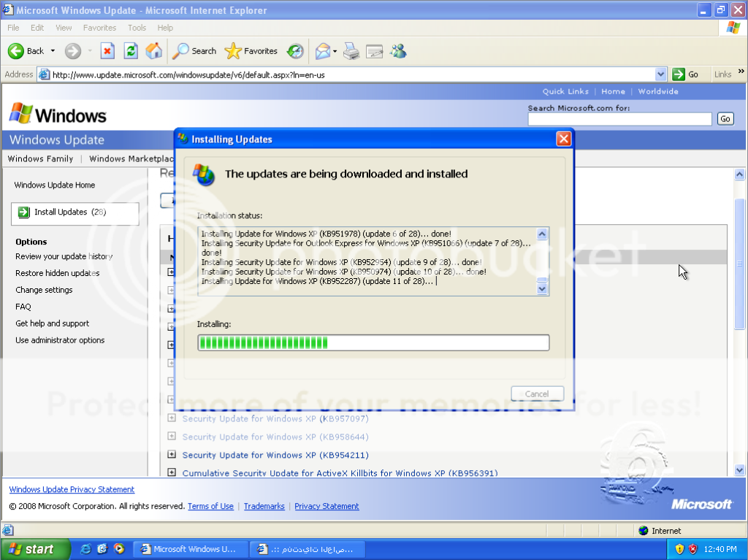Click the Mail envelope icon
This screenshot has height=560, width=748.
323,51
